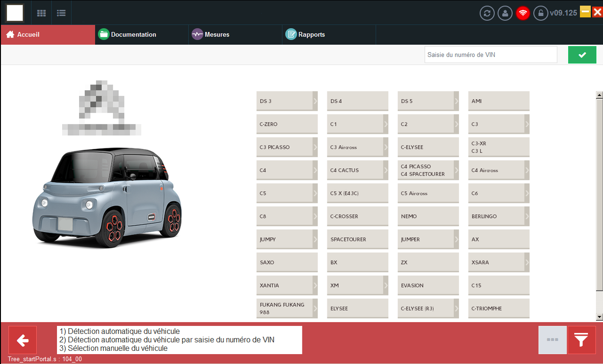Click the grey three-dots button
The image size is (603, 364).
(553, 340)
